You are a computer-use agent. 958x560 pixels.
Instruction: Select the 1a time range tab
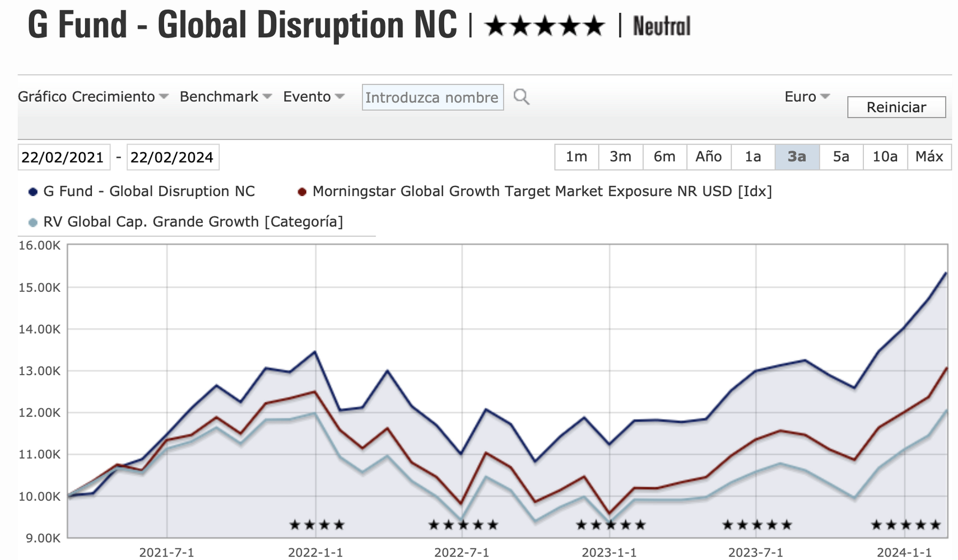(x=752, y=157)
